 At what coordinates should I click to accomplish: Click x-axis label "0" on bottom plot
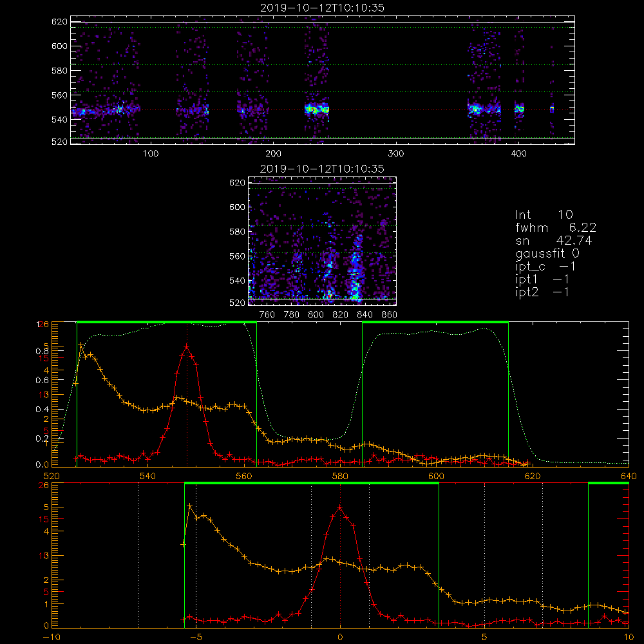click(340, 637)
